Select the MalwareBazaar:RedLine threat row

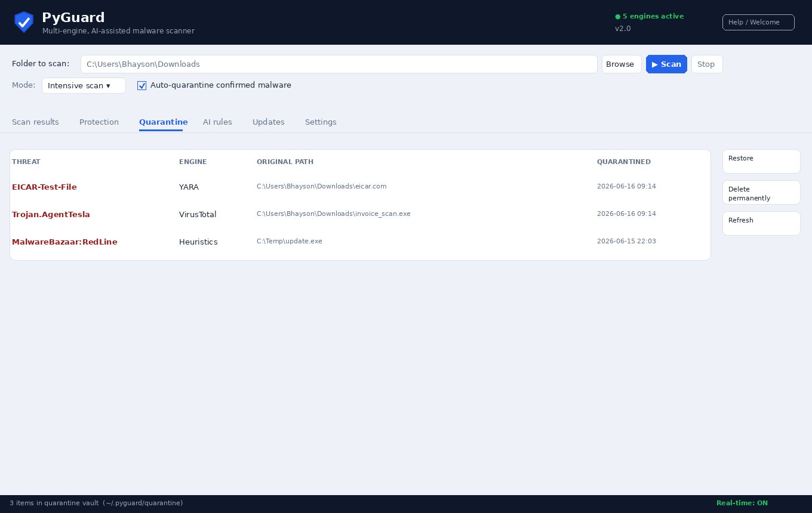tap(360, 242)
